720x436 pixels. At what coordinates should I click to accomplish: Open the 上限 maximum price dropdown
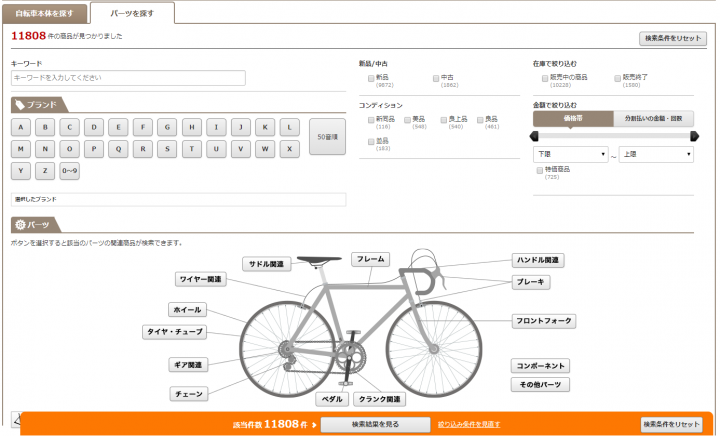[x=656, y=155]
